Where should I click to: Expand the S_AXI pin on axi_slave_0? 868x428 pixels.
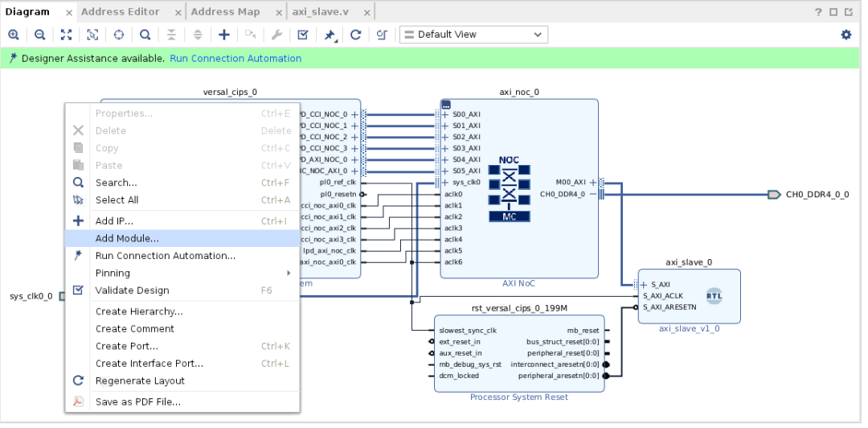644,285
